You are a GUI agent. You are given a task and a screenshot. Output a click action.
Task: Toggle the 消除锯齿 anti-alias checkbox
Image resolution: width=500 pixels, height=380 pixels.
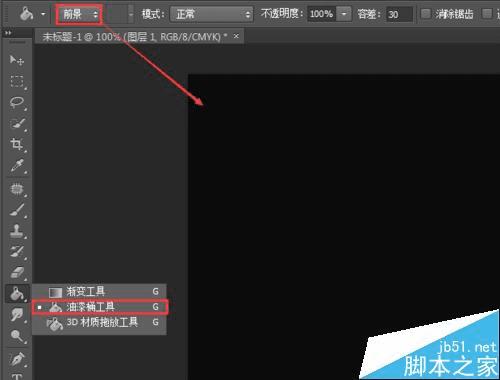pos(425,14)
